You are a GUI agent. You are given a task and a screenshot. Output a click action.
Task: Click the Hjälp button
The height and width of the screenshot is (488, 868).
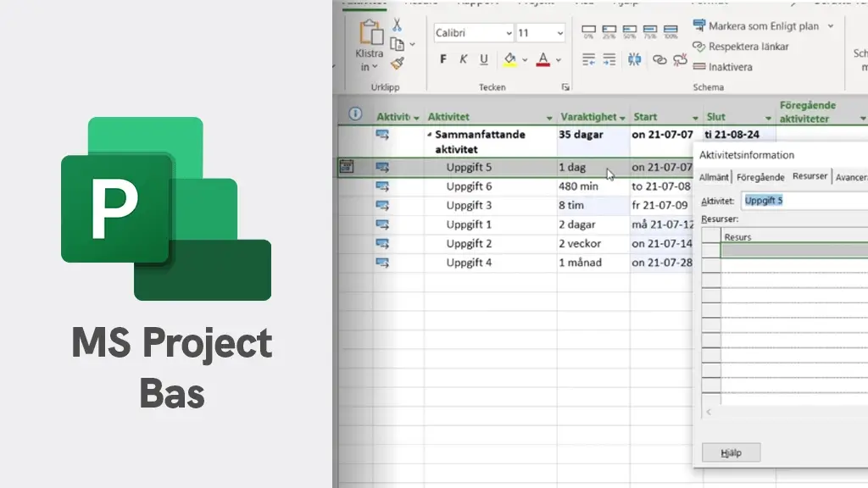click(730, 452)
